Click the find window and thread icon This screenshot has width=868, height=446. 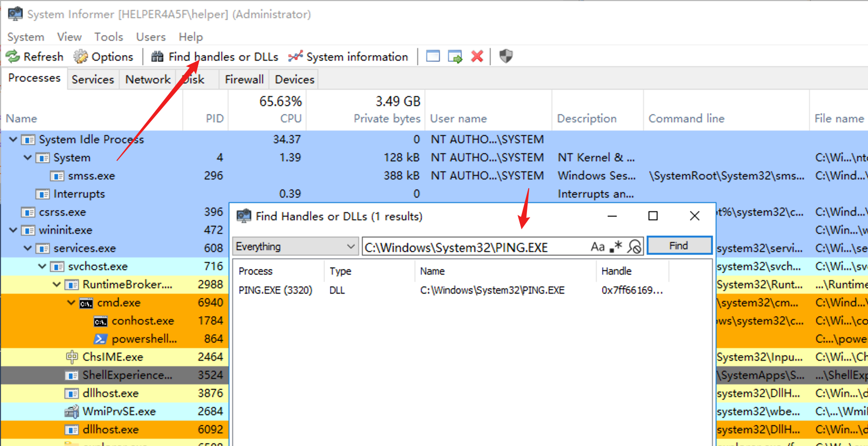coord(455,57)
